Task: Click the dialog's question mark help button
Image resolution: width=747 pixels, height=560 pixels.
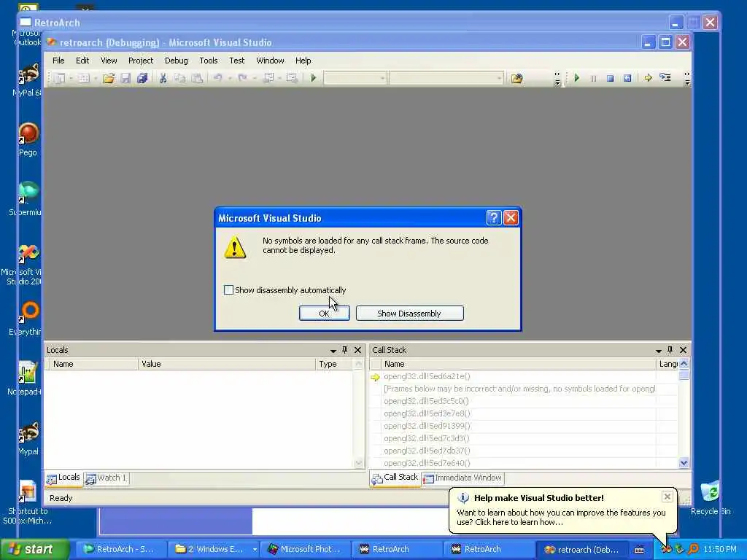Action: point(494,217)
